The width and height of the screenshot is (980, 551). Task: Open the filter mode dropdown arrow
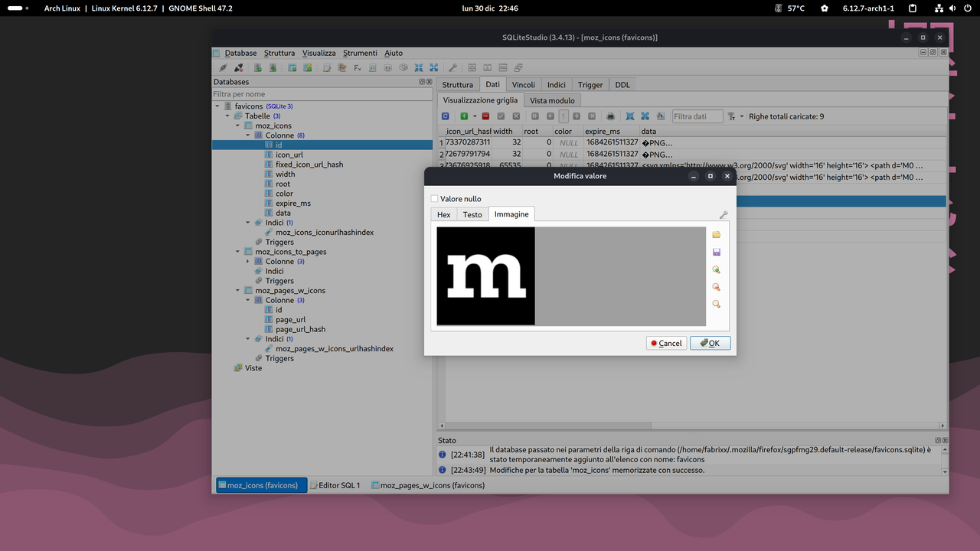(742, 116)
